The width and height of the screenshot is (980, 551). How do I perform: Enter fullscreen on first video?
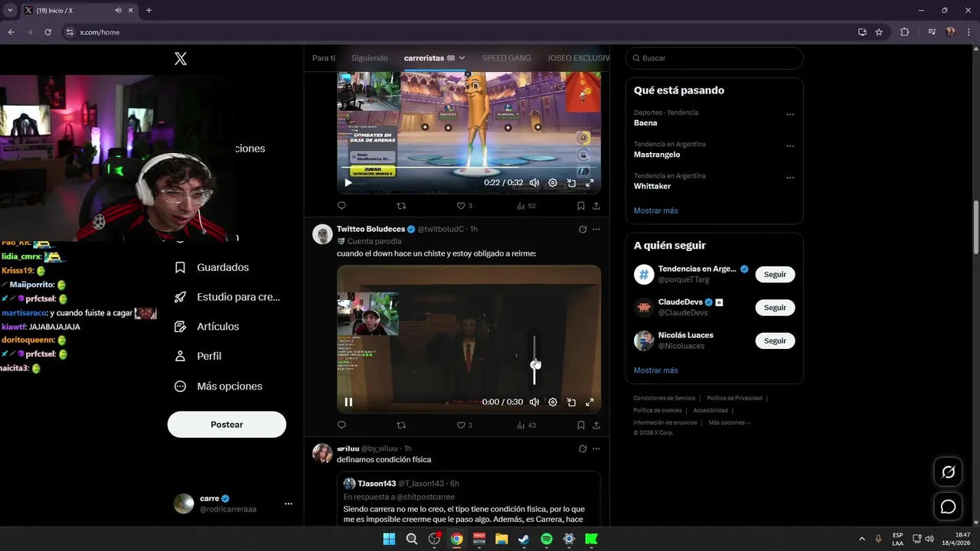[590, 183]
